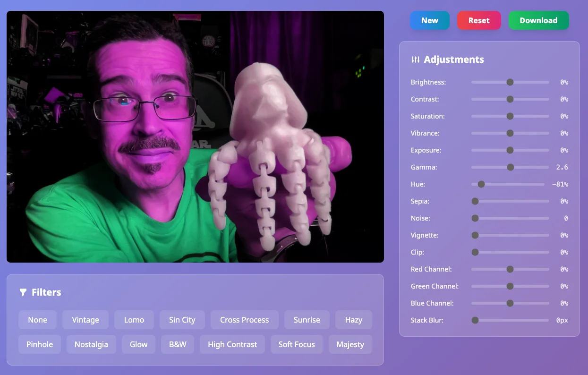Click the photo preview canvas
588x375 pixels.
[195, 136]
